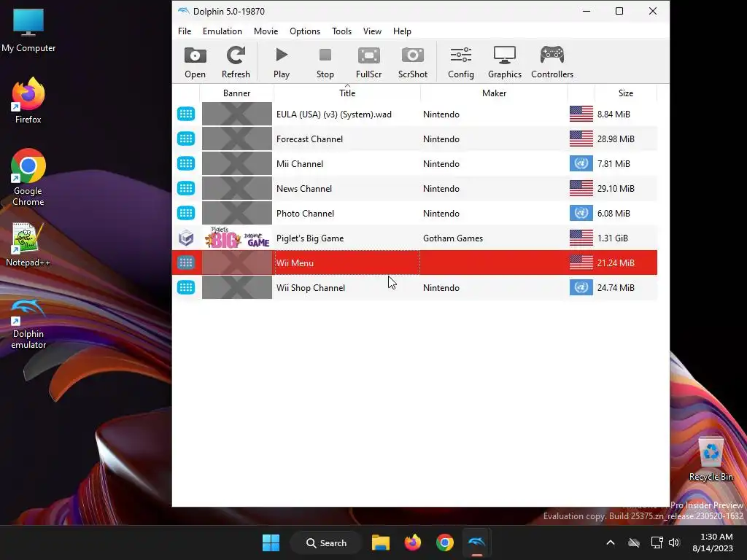
Task: Refresh the game list
Action: pyautogui.click(x=236, y=62)
